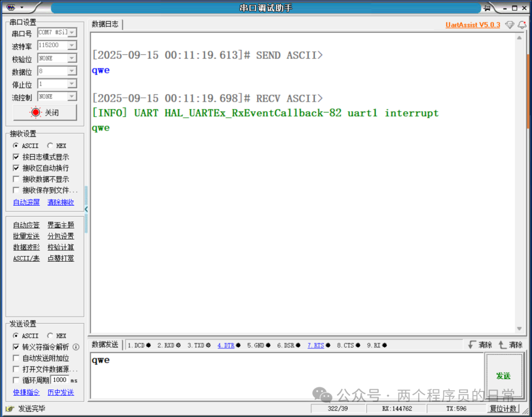Viewport: 532px width, 417px height.
Task: Open the 校验计算 link
Action: (61, 247)
